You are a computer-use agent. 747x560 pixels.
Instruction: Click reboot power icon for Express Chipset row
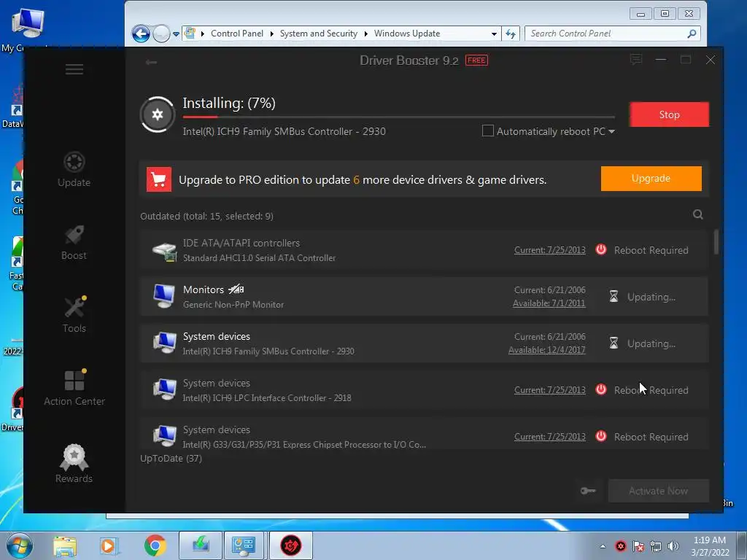[x=601, y=436]
